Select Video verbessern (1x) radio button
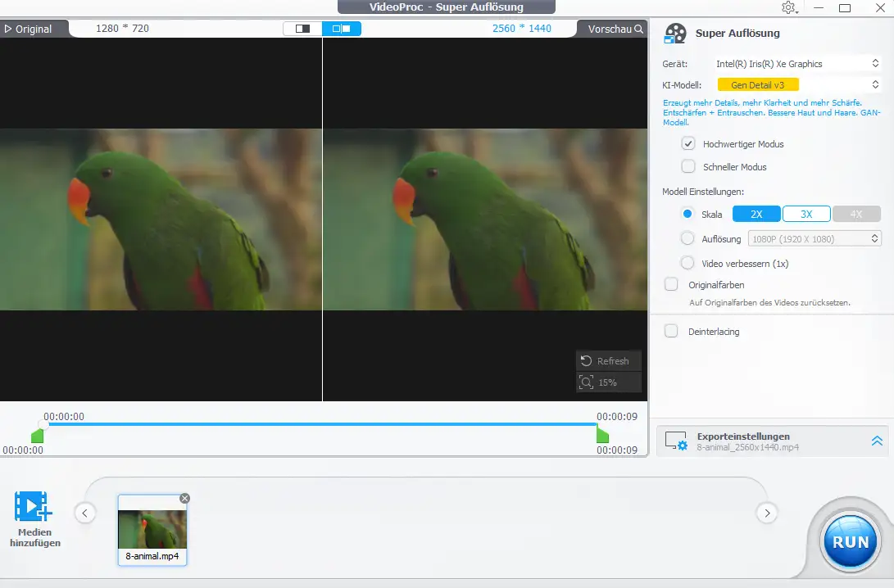Image resolution: width=894 pixels, height=588 pixels. (688, 263)
